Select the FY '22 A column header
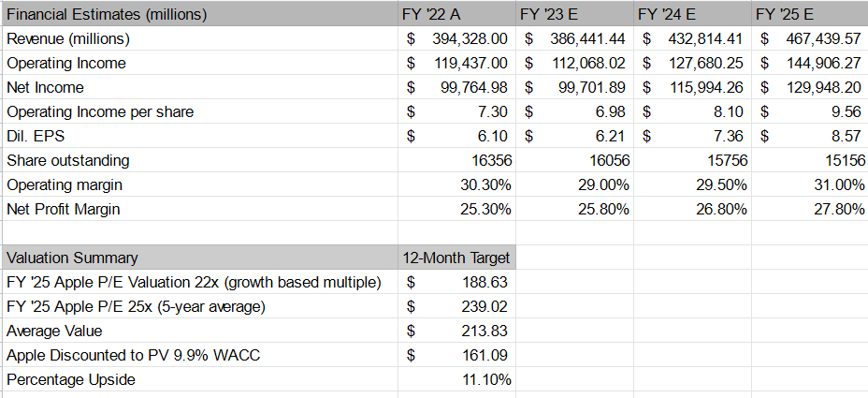This screenshot has width=868, height=398. click(456, 14)
